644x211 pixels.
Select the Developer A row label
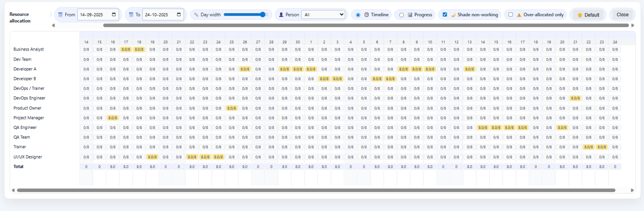click(x=25, y=69)
